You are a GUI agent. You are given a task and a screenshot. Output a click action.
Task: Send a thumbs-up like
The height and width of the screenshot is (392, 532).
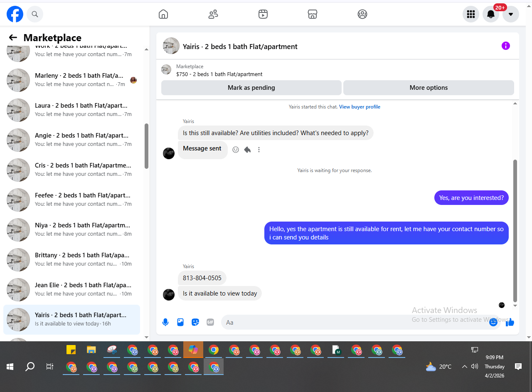pyautogui.click(x=510, y=322)
